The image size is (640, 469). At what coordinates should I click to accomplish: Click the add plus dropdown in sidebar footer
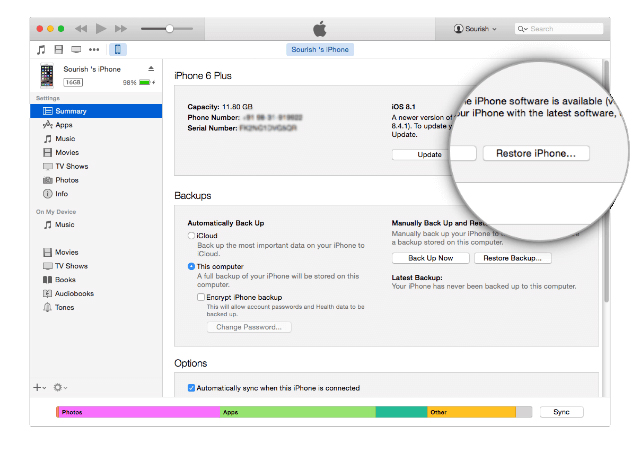(x=40, y=387)
